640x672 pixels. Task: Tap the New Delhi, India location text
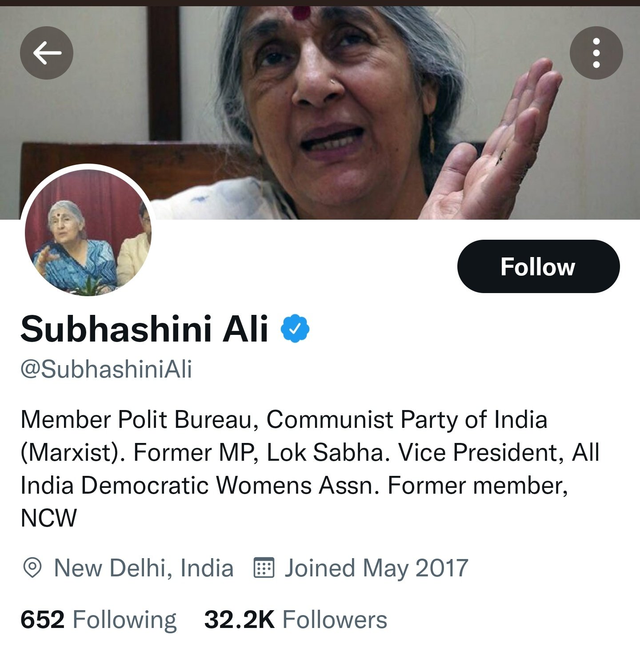[x=143, y=568]
